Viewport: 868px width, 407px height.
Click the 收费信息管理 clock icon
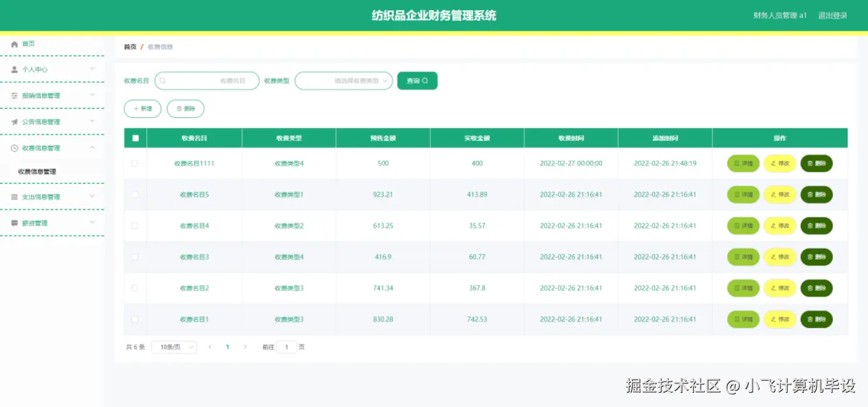click(14, 148)
